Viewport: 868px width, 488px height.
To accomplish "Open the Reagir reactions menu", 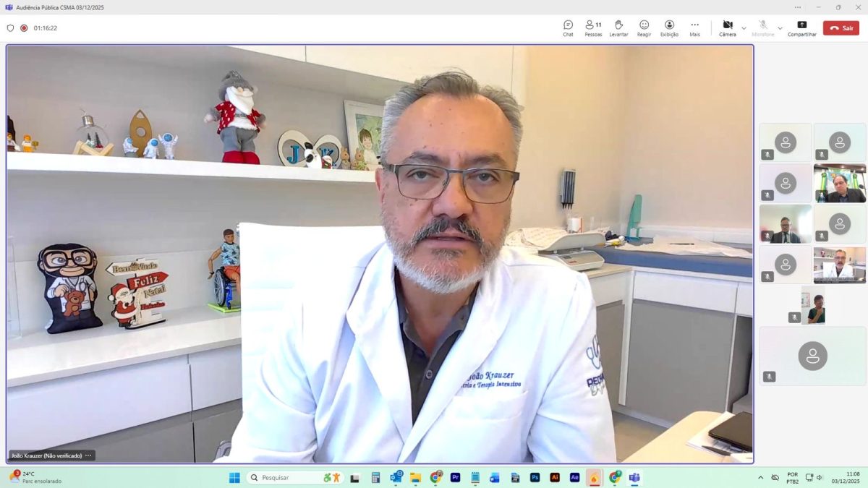I will 644,27.
